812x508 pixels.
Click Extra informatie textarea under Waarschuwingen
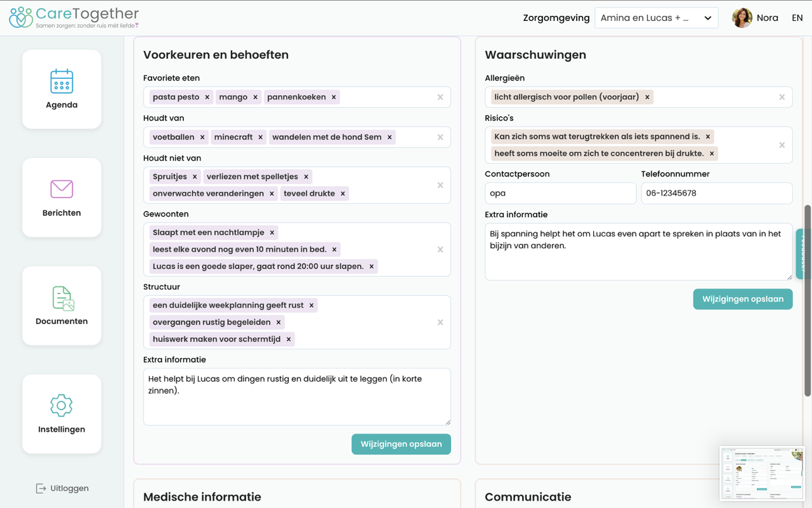point(639,251)
